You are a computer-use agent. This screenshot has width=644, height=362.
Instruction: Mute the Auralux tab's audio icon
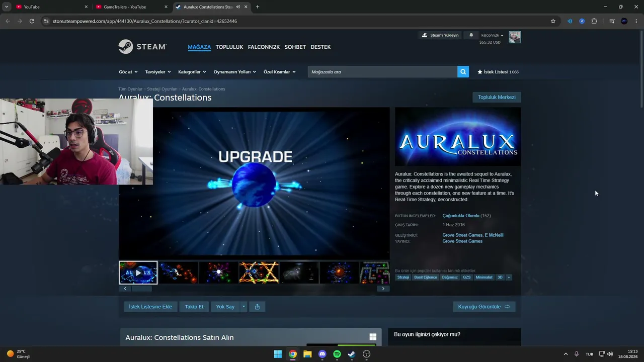[x=237, y=7]
